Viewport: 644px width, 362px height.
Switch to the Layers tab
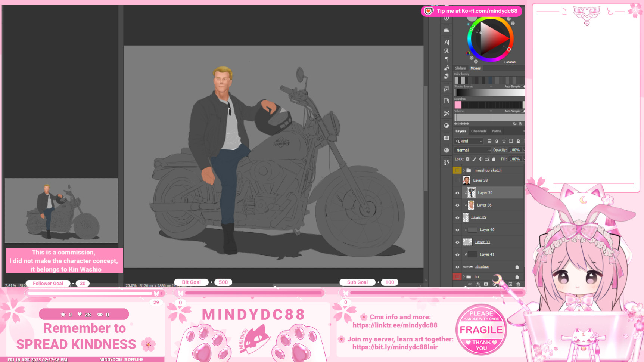(x=461, y=131)
